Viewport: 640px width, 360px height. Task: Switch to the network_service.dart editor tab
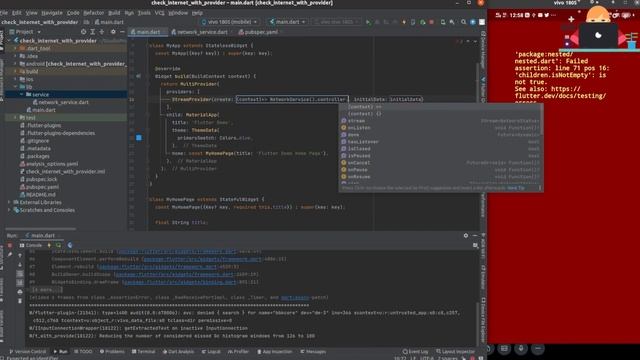(x=199, y=32)
